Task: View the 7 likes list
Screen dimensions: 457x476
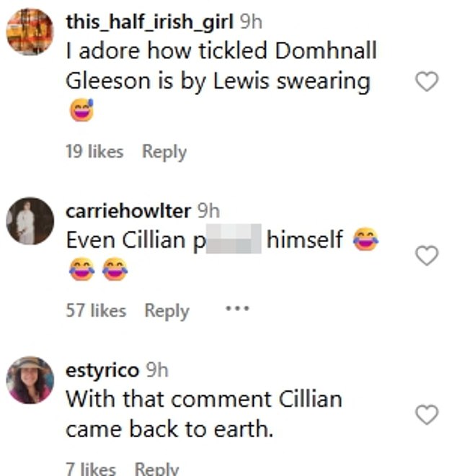Action: click(91, 469)
